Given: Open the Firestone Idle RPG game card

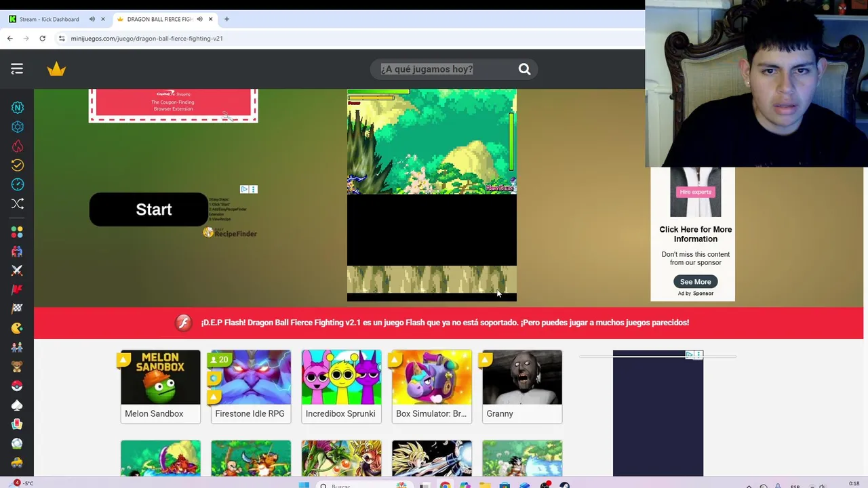Looking at the screenshot, I should click(x=251, y=386).
